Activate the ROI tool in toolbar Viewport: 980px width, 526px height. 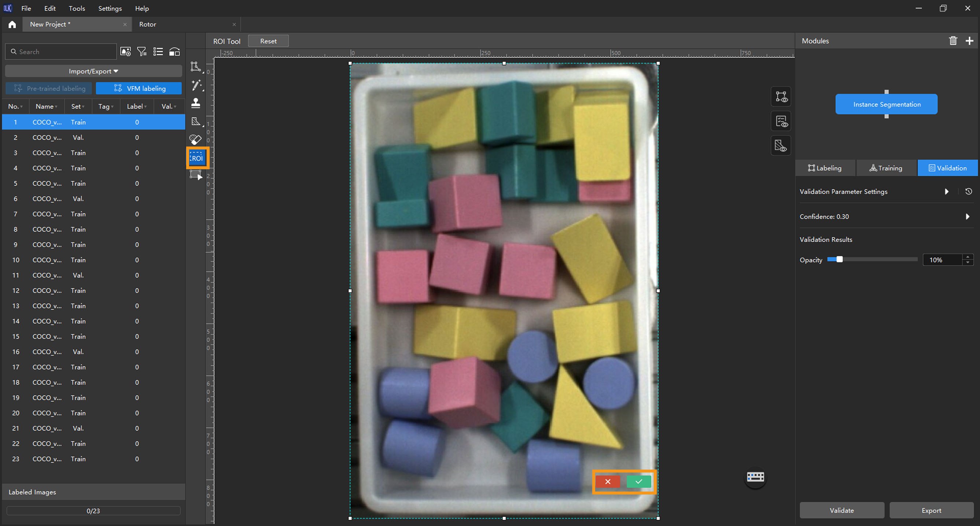tap(197, 158)
